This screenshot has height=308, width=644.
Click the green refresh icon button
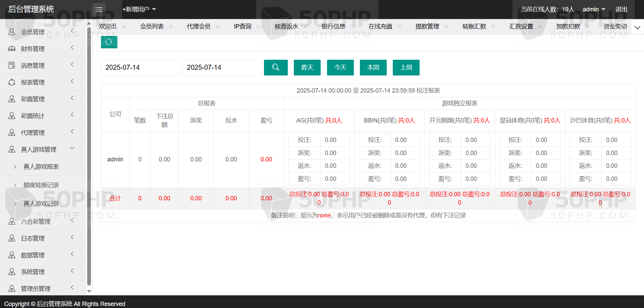(109, 42)
